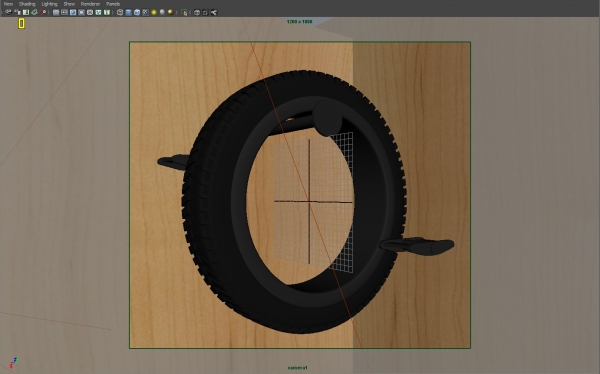Toggle the Isolate Select icon

pos(184,12)
